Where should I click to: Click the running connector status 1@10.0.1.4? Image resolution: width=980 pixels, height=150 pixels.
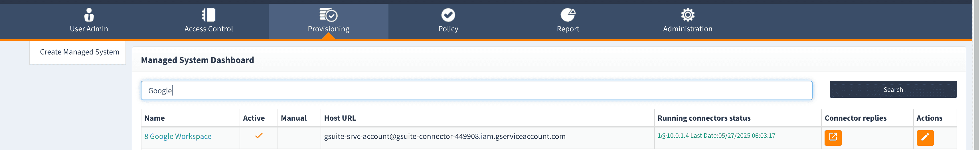click(x=716, y=136)
